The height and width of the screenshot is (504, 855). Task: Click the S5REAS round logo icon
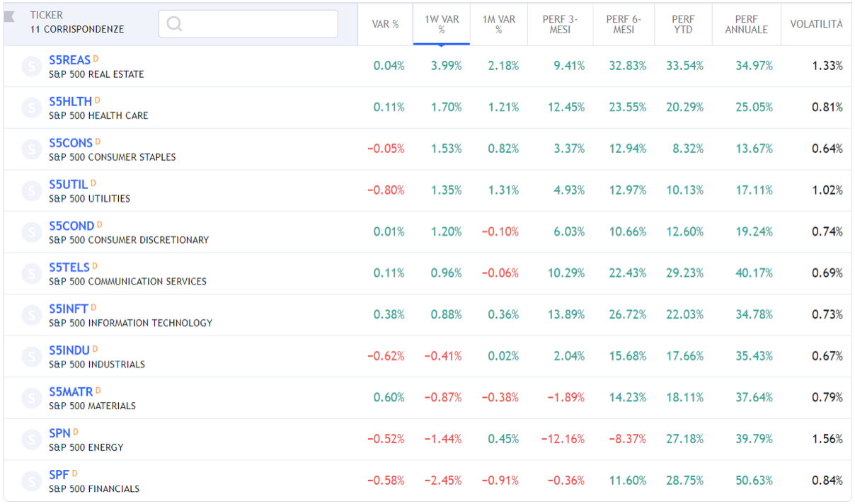tap(32, 67)
